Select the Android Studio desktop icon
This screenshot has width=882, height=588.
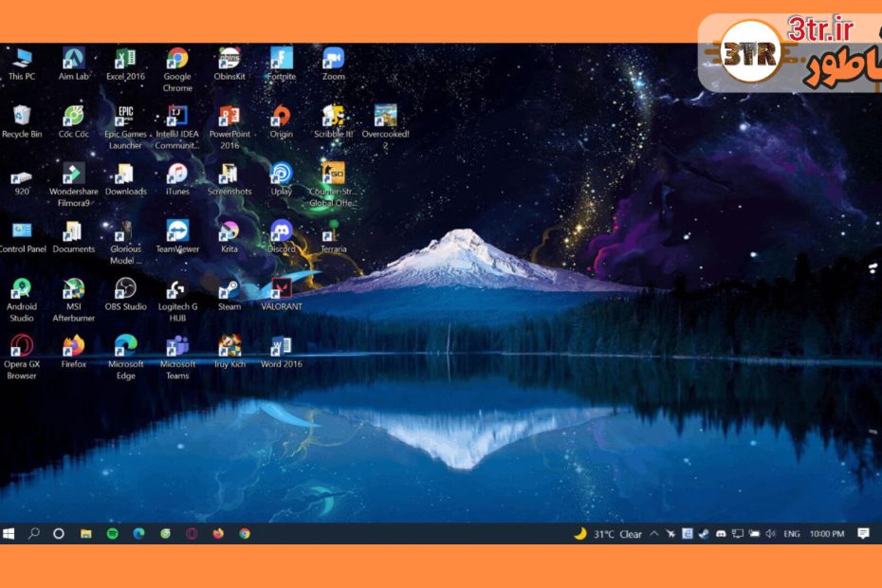pos(21,289)
